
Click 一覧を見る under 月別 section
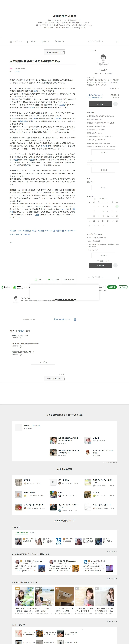coord(103,188)
